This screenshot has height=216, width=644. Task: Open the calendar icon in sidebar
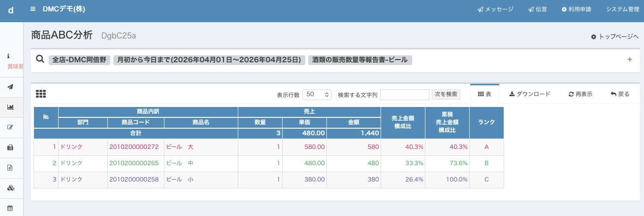point(10,208)
